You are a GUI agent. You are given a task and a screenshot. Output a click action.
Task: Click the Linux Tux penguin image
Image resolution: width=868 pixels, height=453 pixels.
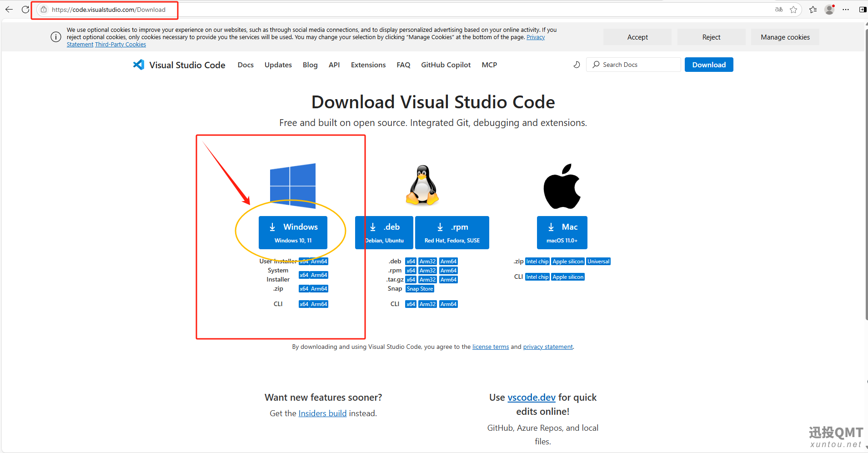tap(422, 185)
